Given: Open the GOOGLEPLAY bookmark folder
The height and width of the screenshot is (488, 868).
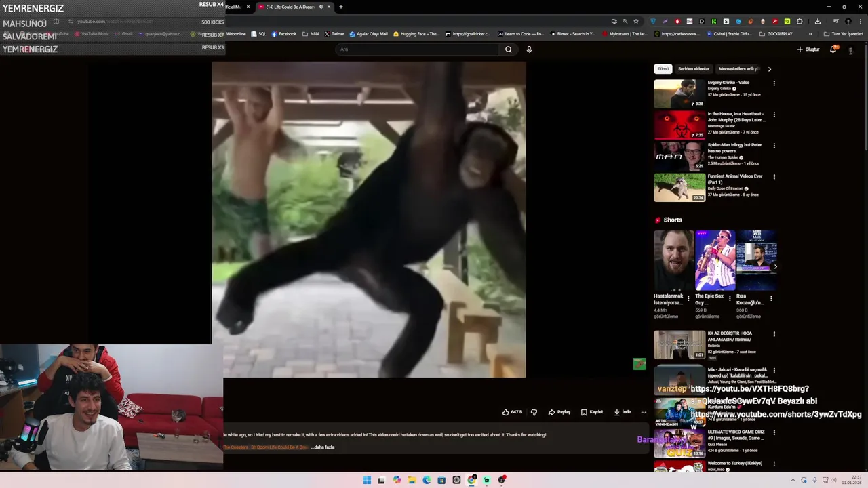Looking at the screenshot, I should [776, 34].
